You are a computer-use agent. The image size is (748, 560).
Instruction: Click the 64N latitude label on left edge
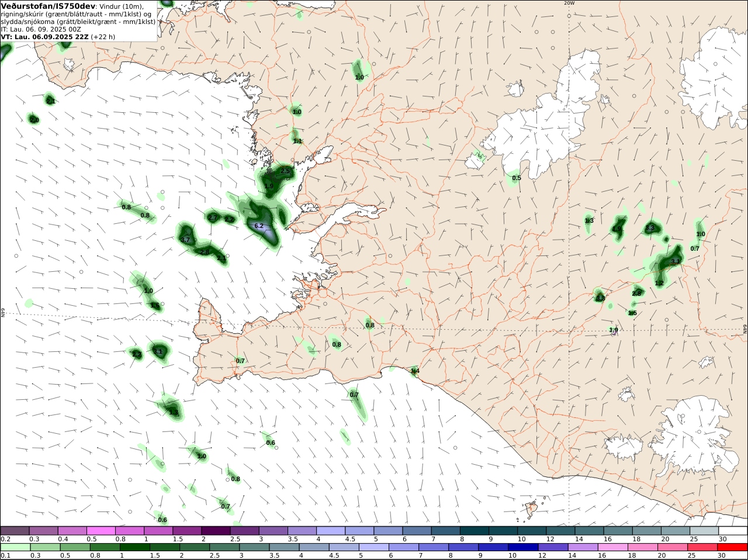tap(3, 312)
